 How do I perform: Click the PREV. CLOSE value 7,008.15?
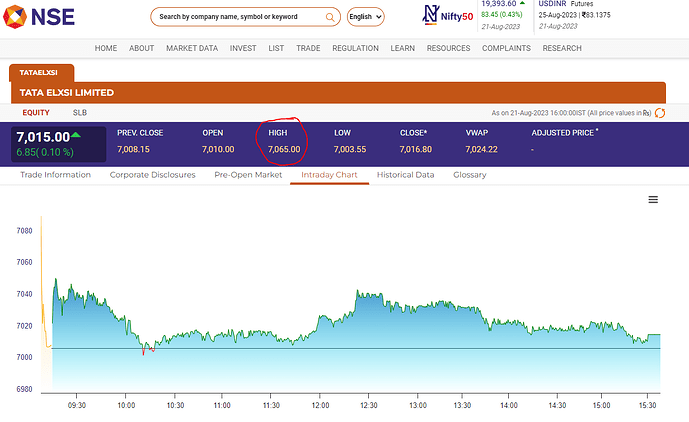tap(133, 149)
